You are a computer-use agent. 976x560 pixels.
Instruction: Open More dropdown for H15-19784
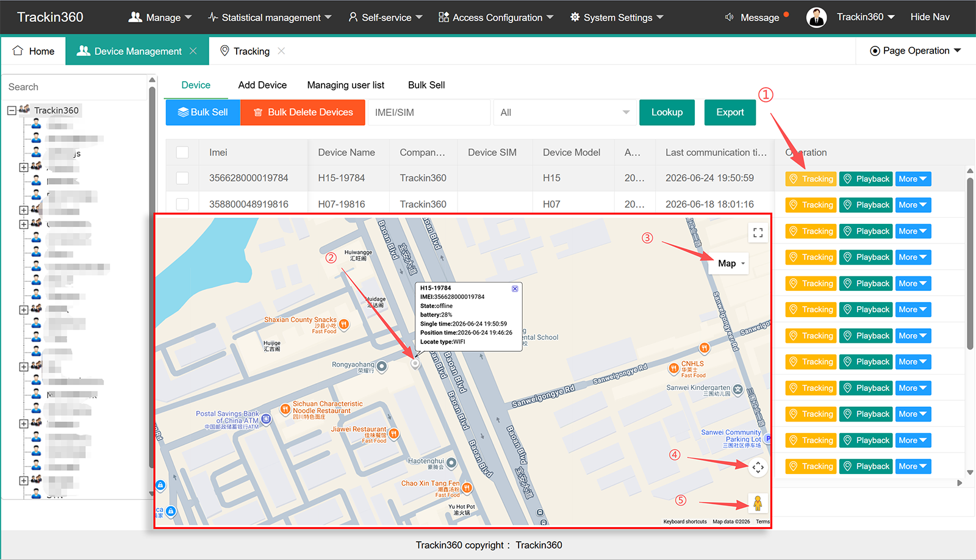tap(913, 179)
